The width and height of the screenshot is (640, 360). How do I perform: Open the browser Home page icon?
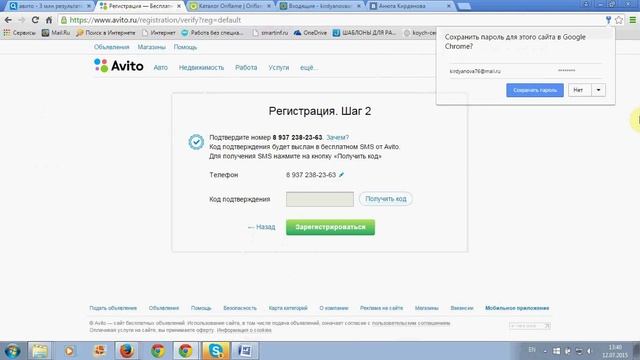click(x=49, y=20)
